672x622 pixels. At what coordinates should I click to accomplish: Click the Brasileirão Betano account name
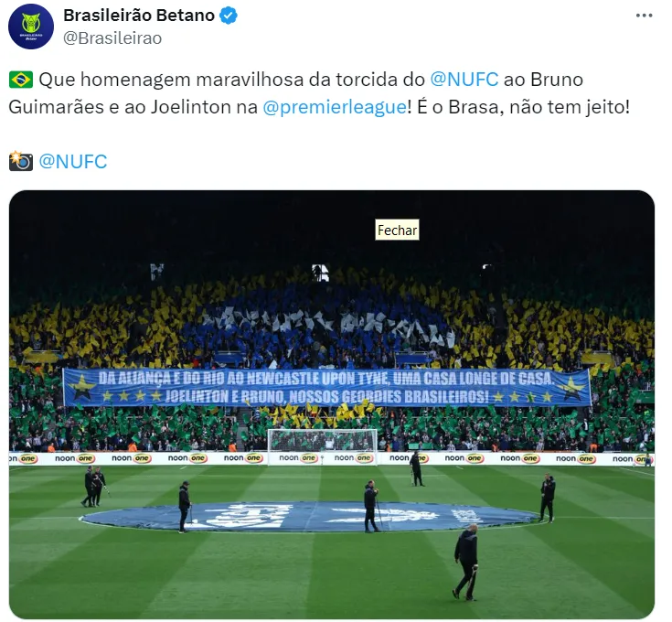click(x=139, y=16)
